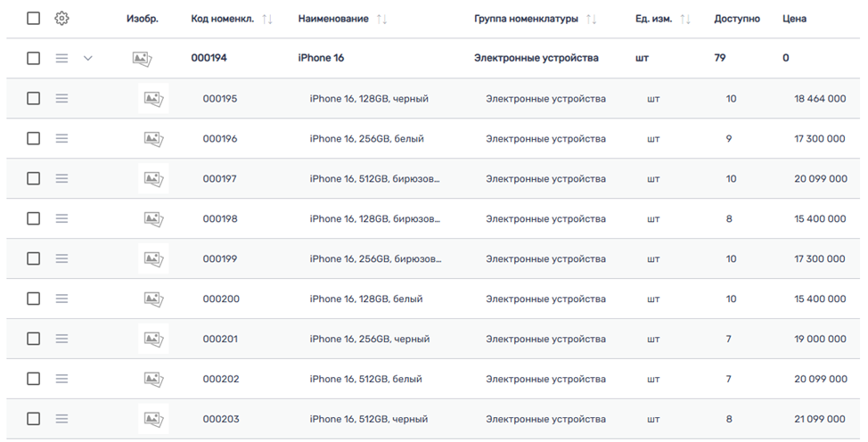Viewport: 868px width, 442px height.
Task: Click the row menu icon for 000197
Action: click(x=61, y=179)
